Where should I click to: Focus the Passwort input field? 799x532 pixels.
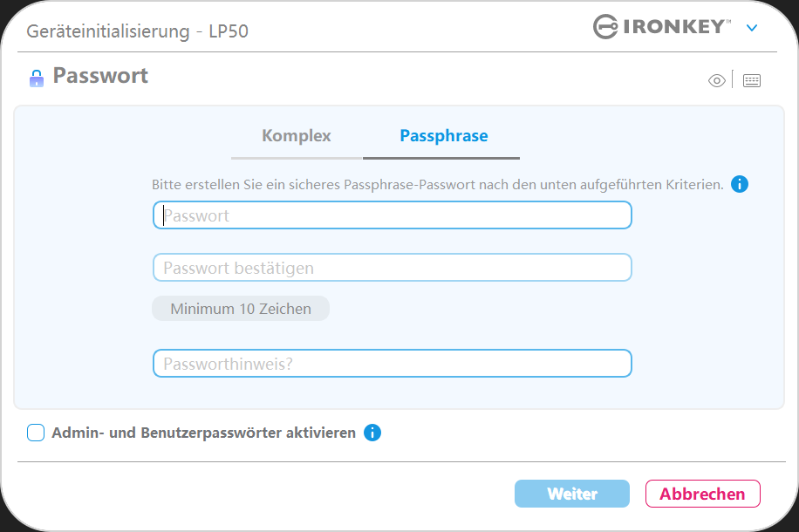pos(393,215)
